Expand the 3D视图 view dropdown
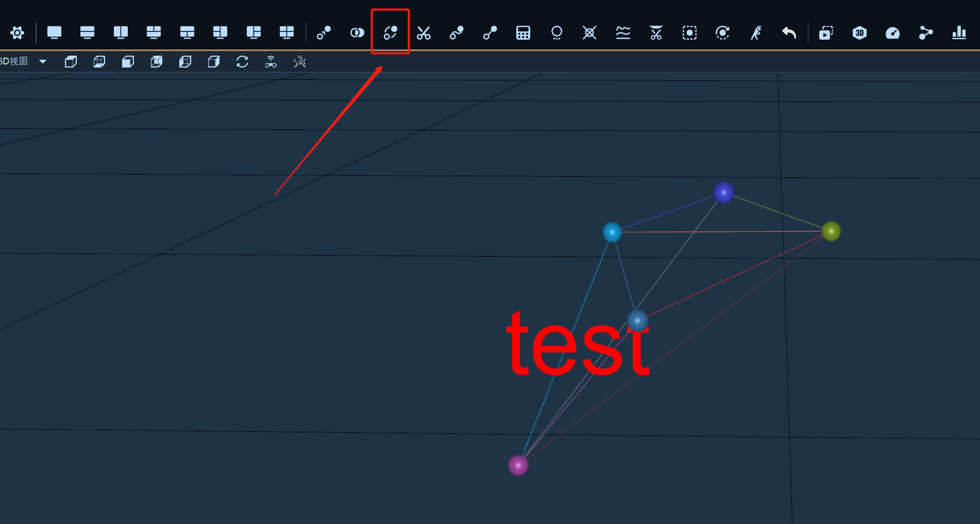 click(43, 62)
